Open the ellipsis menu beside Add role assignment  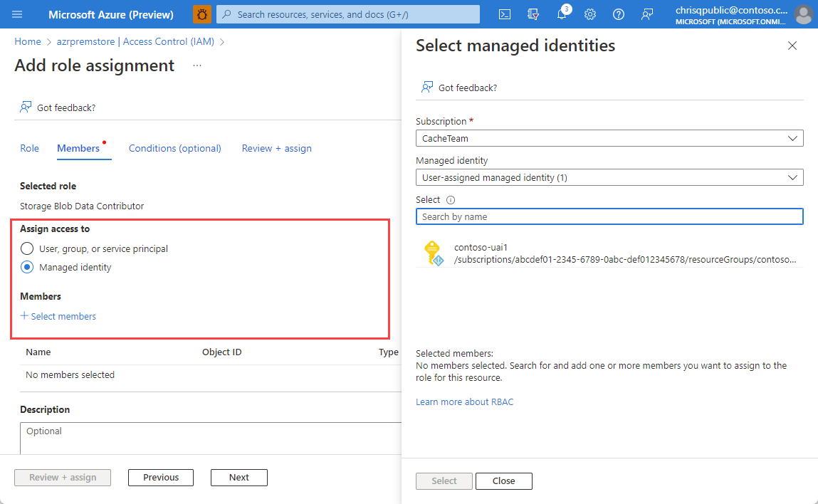point(196,65)
